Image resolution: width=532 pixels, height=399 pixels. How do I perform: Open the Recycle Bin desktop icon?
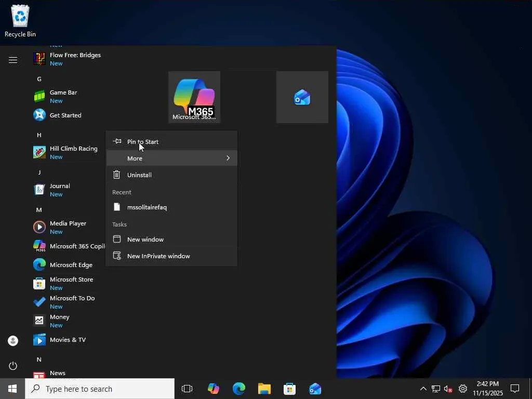[x=20, y=21]
